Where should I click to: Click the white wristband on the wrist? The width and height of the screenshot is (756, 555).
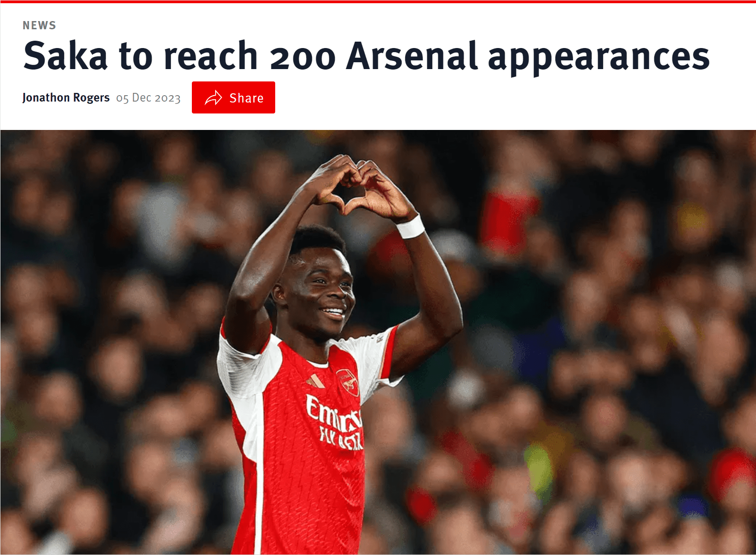click(x=410, y=226)
